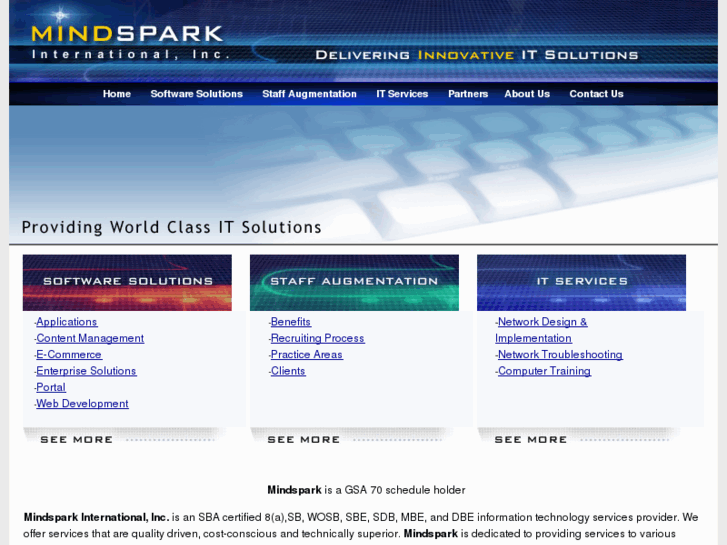Image resolution: width=727 pixels, height=545 pixels.
Task: Visit the Portal link
Action: point(51,387)
